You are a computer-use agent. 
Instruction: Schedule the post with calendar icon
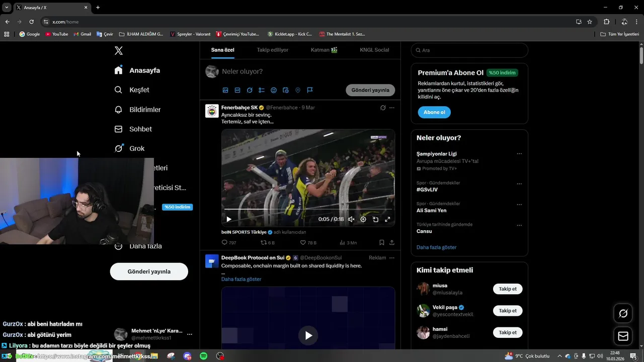[286, 90]
